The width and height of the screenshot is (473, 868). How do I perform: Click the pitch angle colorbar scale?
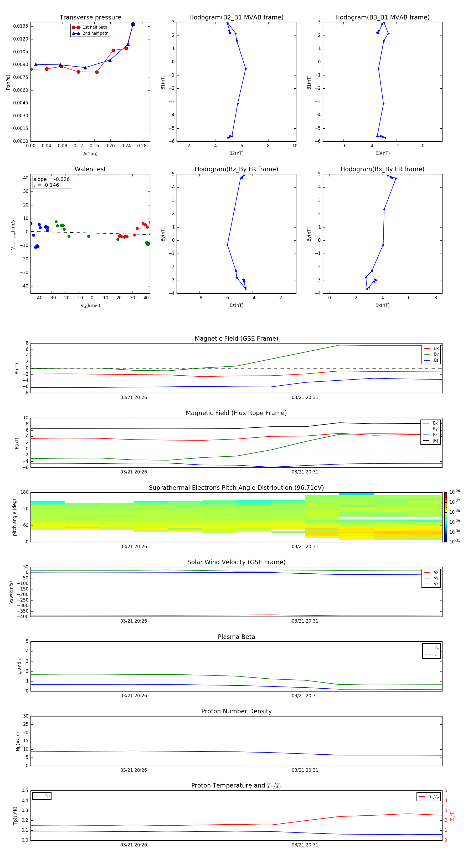pyautogui.click(x=445, y=517)
